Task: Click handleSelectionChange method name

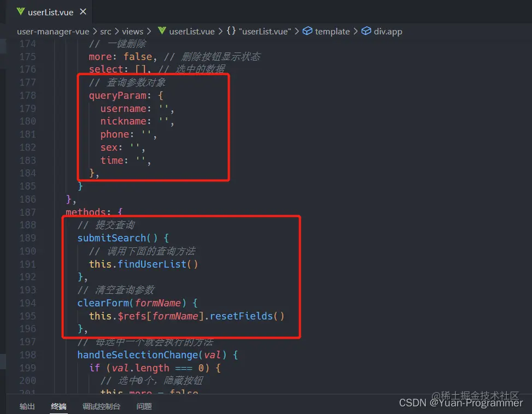Action: [137, 355]
